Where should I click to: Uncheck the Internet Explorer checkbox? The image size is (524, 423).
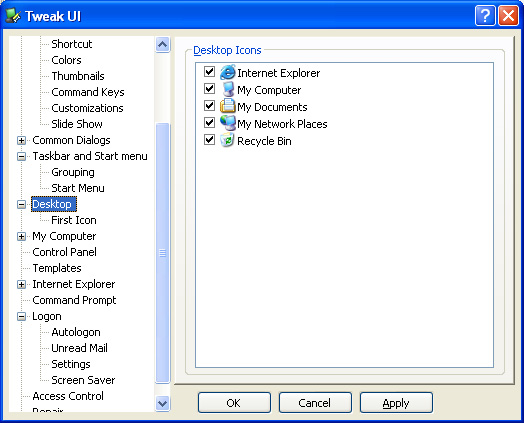coord(209,71)
